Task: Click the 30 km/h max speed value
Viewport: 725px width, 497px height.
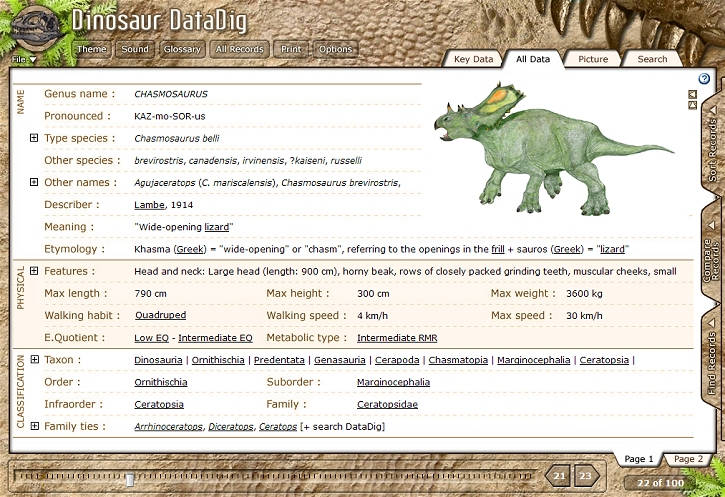Action: pyautogui.click(x=584, y=316)
